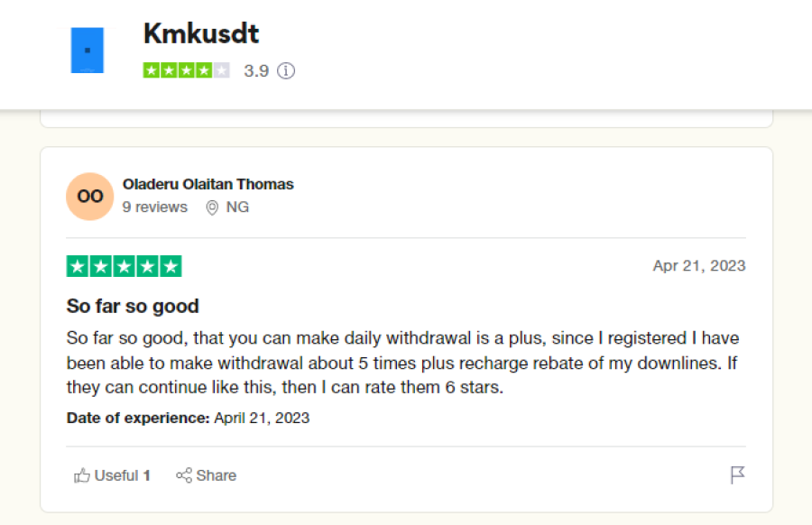This screenshot has width=812, height=525.
Task: Click the Share label text
Action: 217,475
